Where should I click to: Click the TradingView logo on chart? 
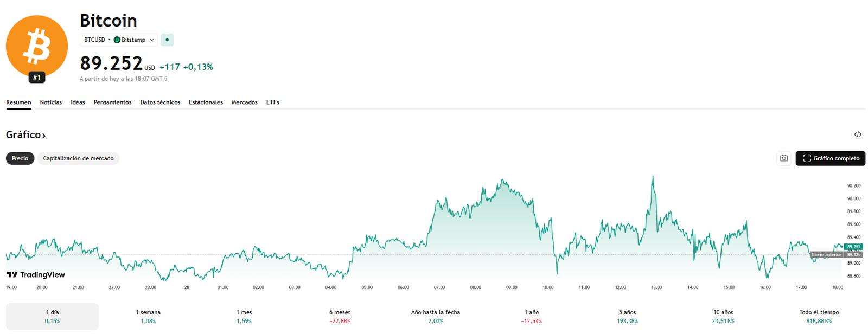point(36,275)
